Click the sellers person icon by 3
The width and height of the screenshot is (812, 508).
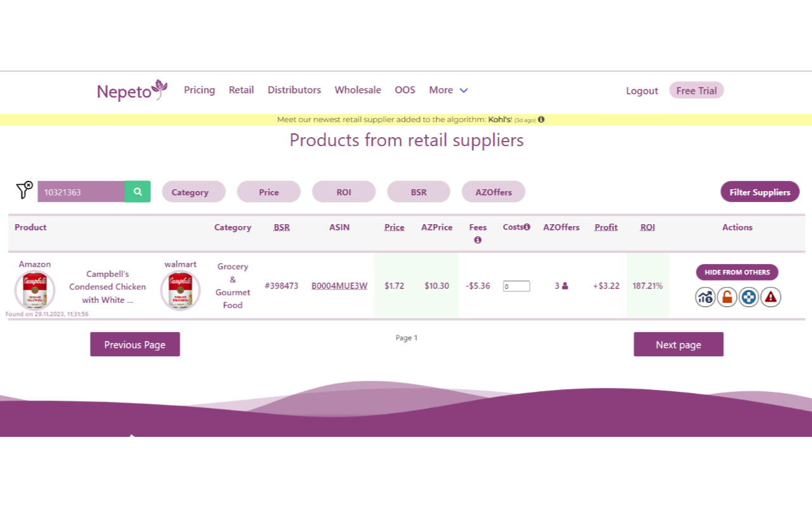coord(565,286)
